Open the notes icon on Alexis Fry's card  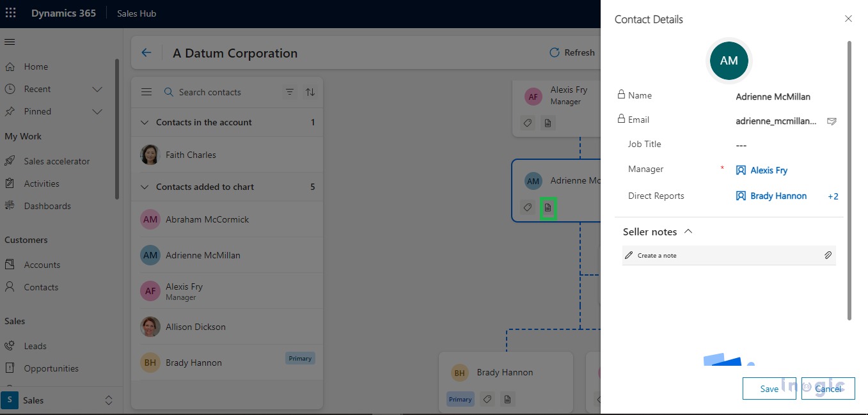pos(548,123)
